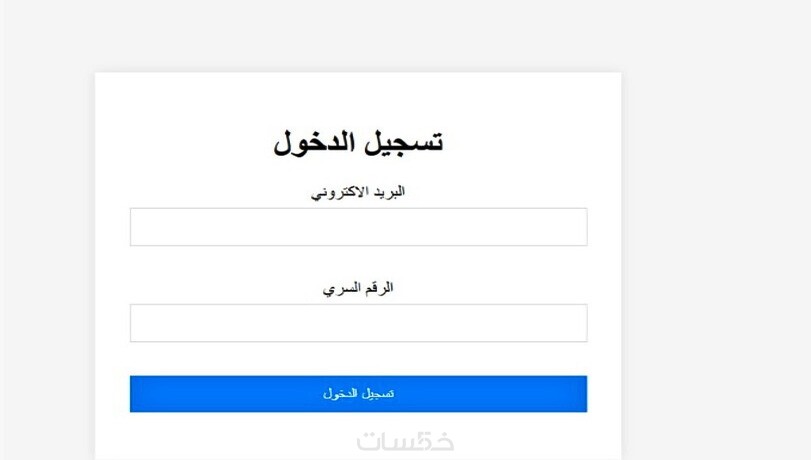Click gray area above the login card
This screenshot has width=811, height=460.
(358, 35)
